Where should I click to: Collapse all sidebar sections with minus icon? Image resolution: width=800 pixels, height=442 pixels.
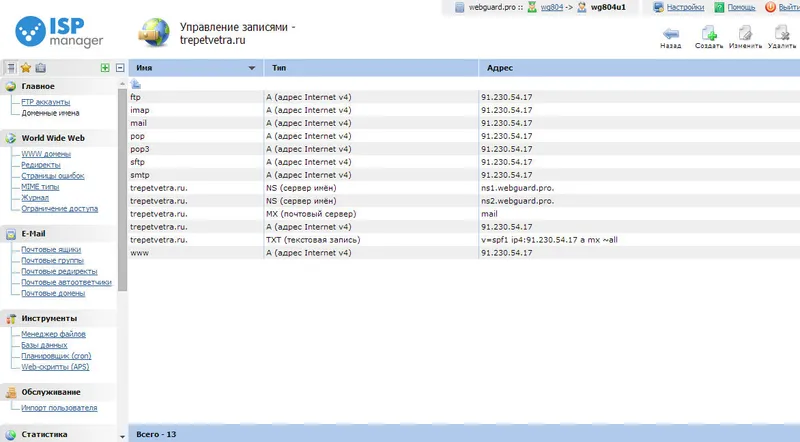pos(120,67)
